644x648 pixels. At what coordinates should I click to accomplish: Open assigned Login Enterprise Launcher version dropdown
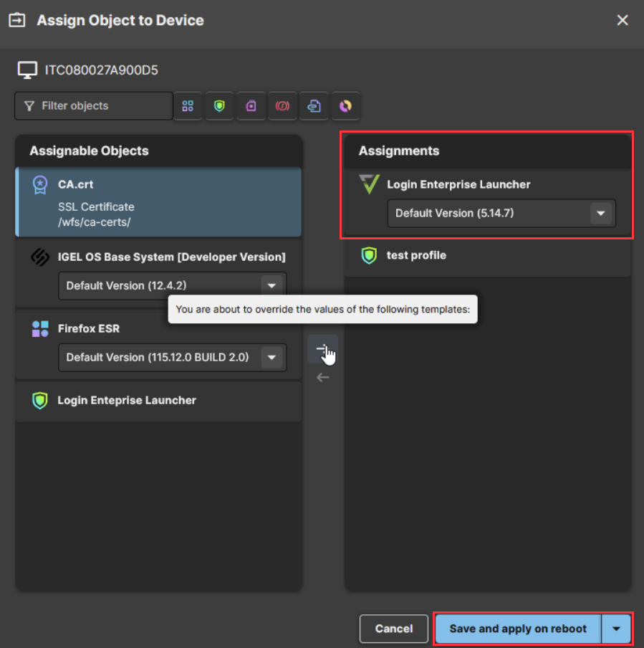pyautogui.click(x=600, y=213)
